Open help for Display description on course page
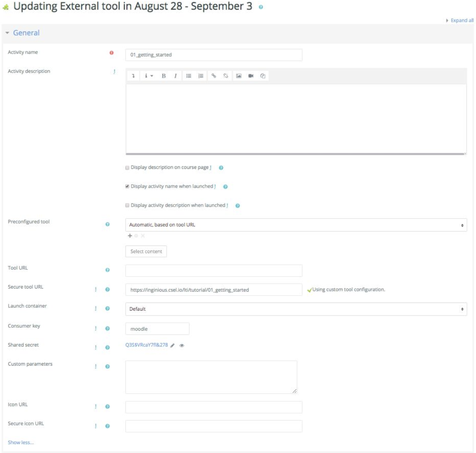The width and height of the screenshot is (476, 453). click(x=221, y=168)
